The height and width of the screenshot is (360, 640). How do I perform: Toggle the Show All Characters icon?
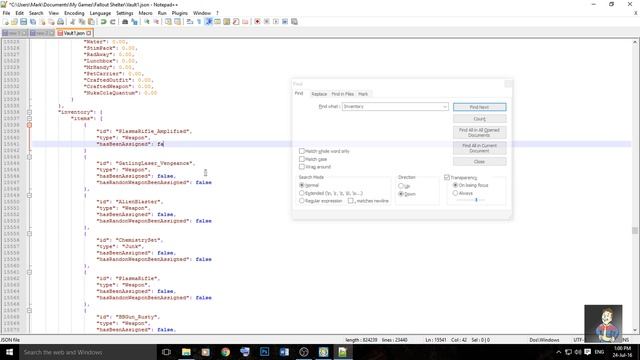[x=199, y=22]
